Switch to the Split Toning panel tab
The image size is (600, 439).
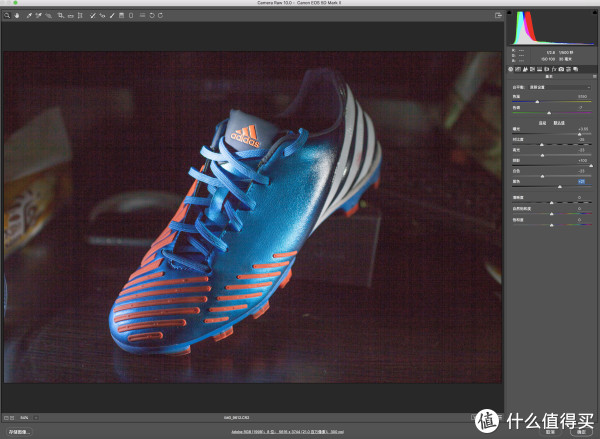coord(540,69)
